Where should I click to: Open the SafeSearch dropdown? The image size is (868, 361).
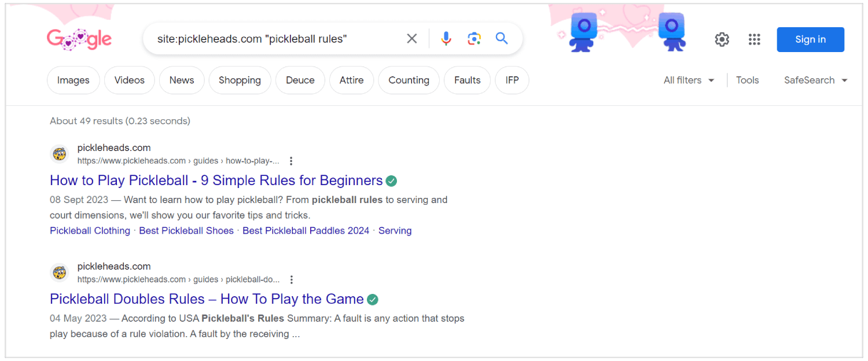point(815,80)
